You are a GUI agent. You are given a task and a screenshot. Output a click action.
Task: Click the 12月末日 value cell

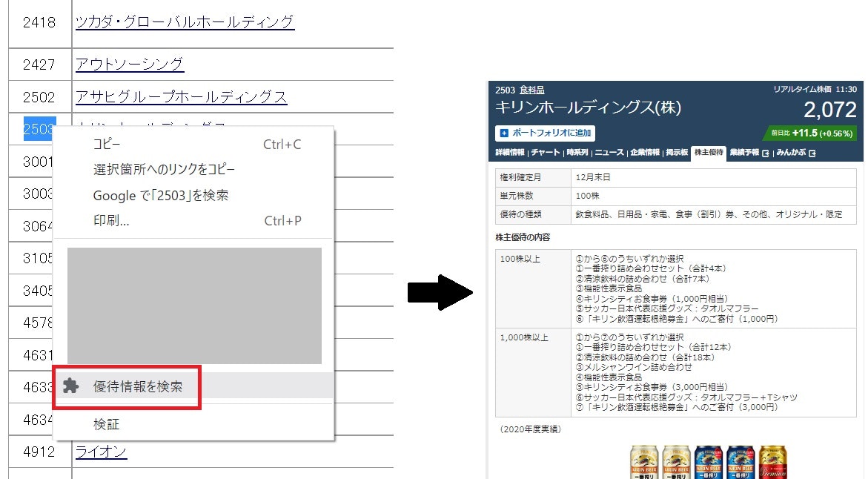(714, 177)
